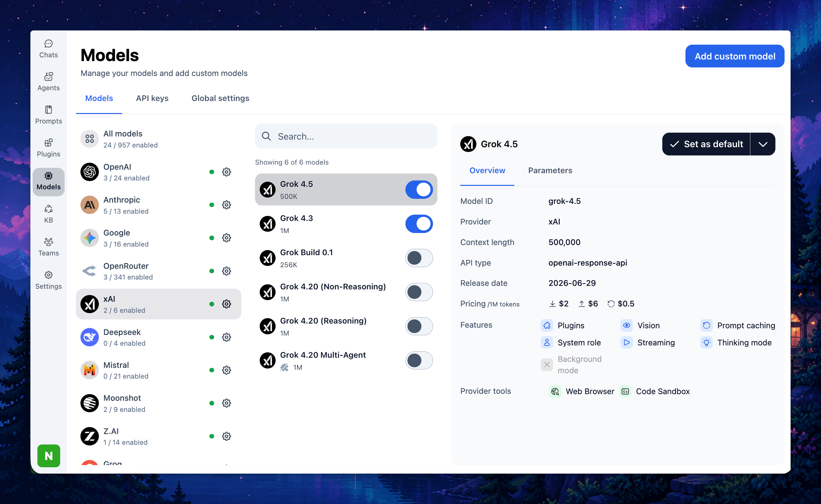
Task: Click the Code Sandbox provider tool icon
Action: (x=625, y=391)
